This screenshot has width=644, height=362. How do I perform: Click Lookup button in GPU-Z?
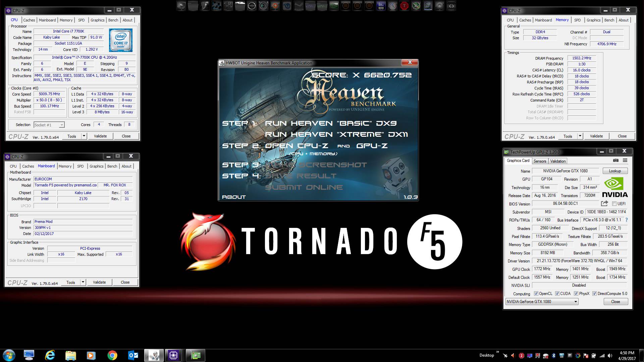click(x=615, y=171)
